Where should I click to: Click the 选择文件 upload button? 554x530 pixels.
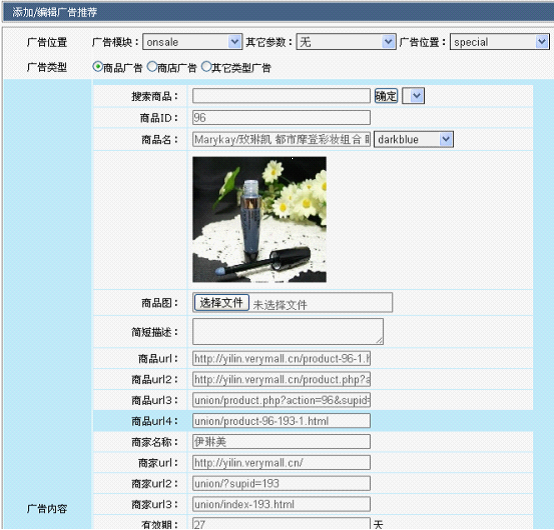222,302
